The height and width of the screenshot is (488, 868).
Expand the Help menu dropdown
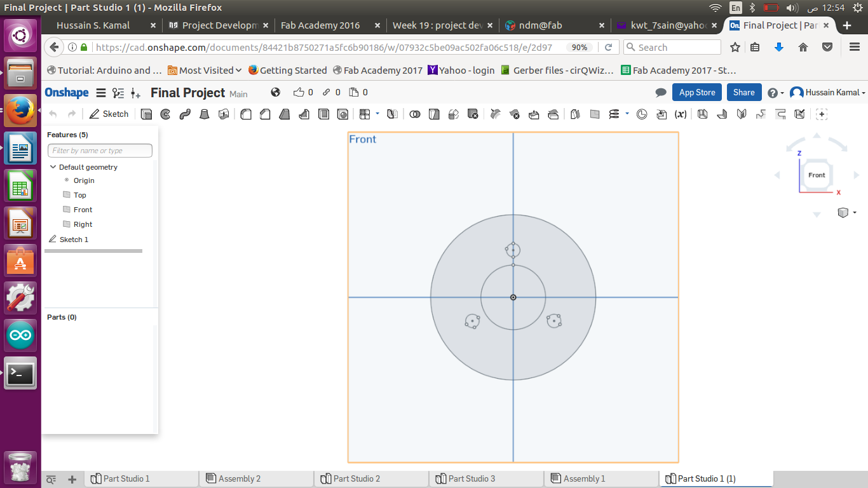pos(775,93)
